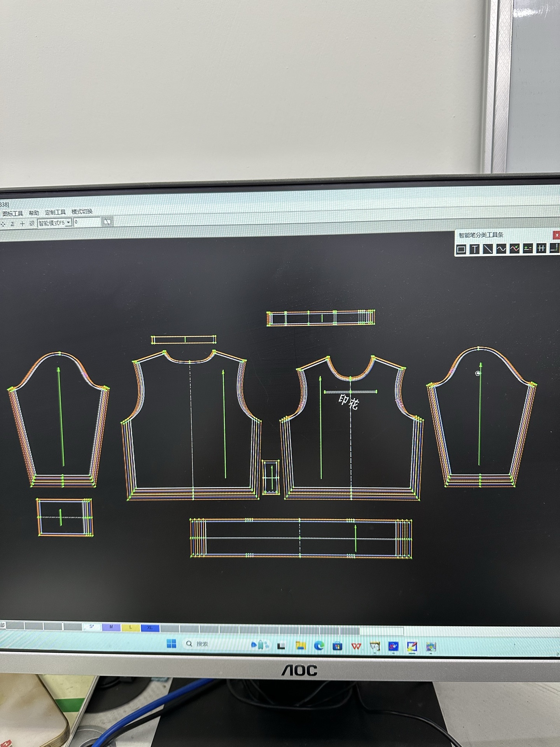Image resolution: width=560 pixels, height=747 pixels.
Task: Select the curve adjust tool with green arrow
Action: click(514, 249)
